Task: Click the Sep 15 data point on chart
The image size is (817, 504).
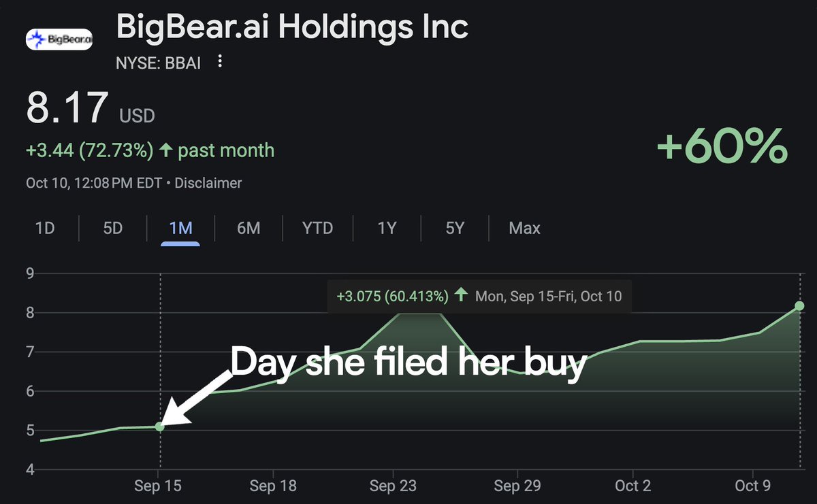Action: click(x=160, y=426)
